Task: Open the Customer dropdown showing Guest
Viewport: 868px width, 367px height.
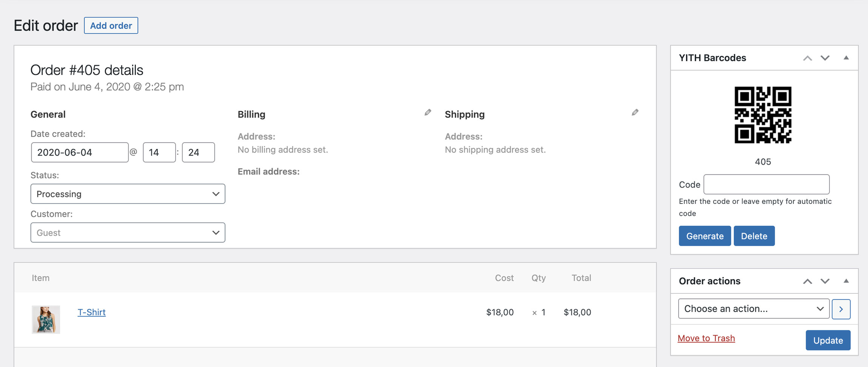Action: point(128,233)
